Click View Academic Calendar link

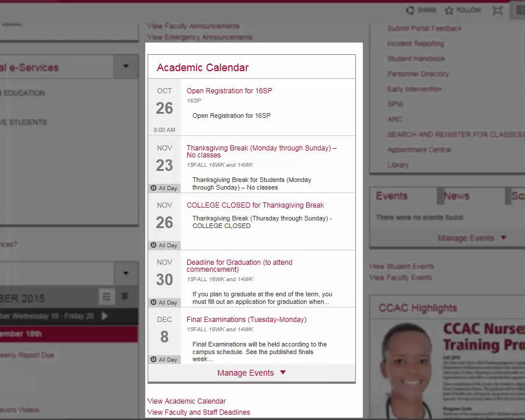[187, 401]
